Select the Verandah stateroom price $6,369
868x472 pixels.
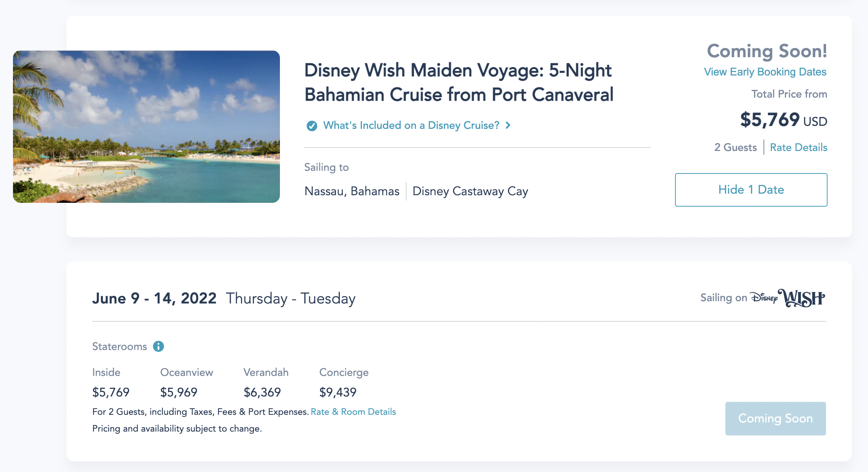262,392
